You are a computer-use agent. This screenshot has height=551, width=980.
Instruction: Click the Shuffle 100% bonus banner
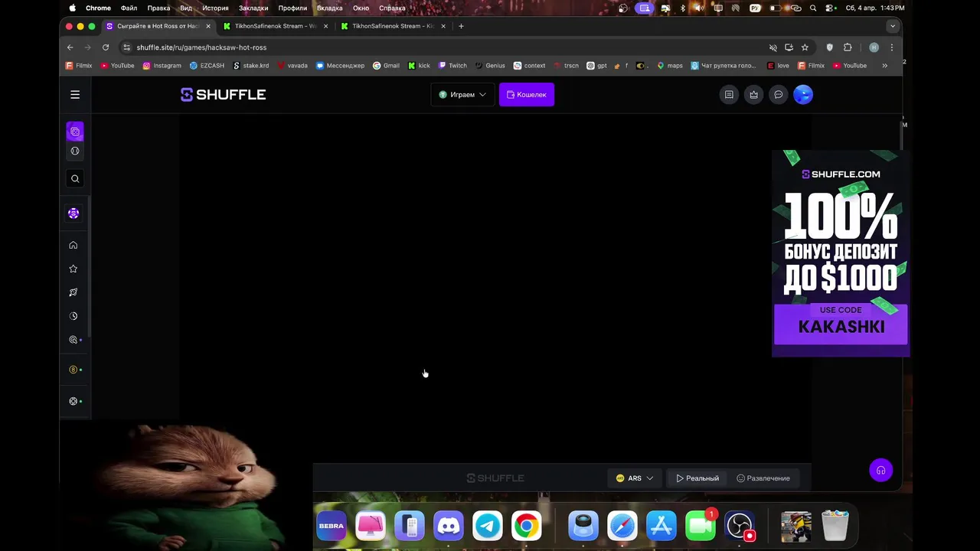tap(841, 253)
